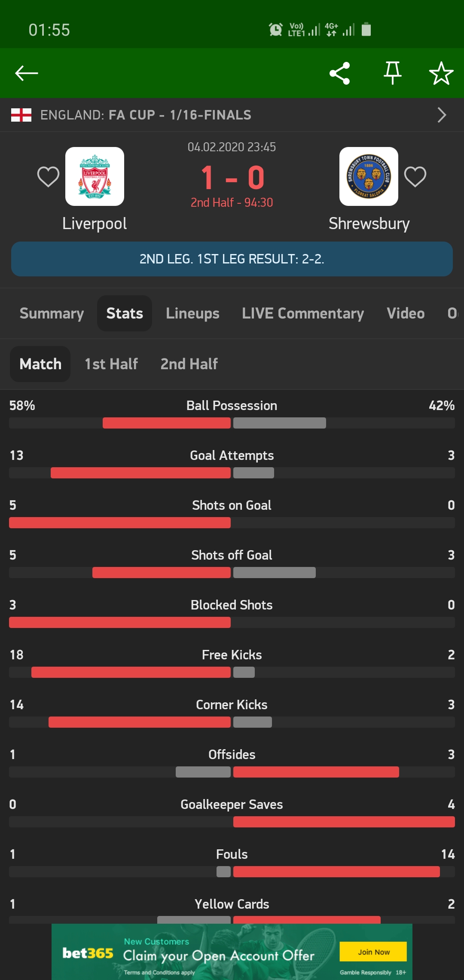Open the Liverpool club crest
This screenshot has height=980, width=464.
[x=95, y=177]
